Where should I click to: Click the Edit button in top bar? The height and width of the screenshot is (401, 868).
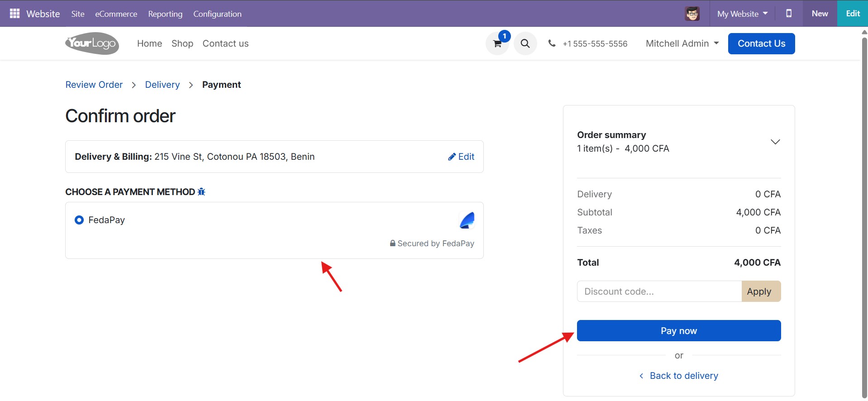pos(853,14)
